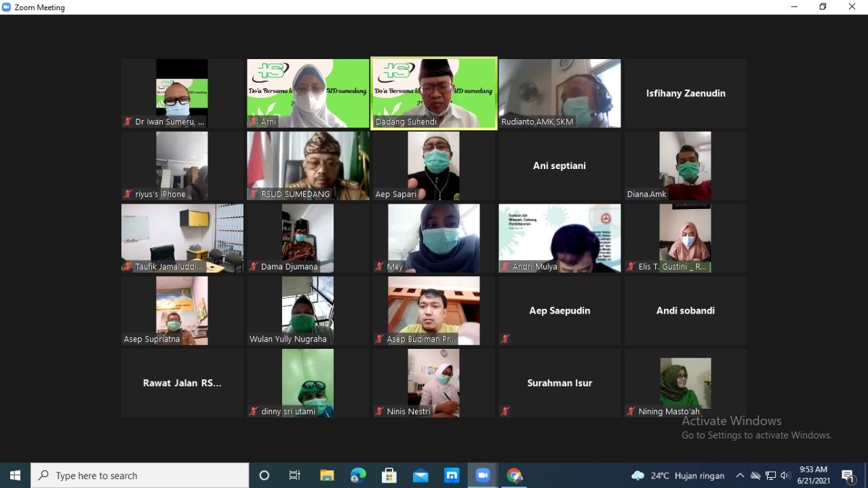Select the RSUD SUMEDANG video tile
The image size is (868, 488).
click(x=308, y=166)
